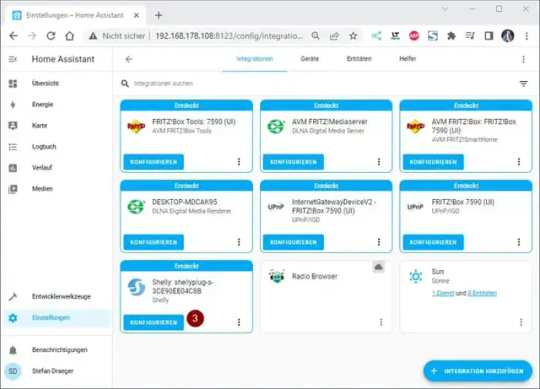
Task: Collapse the Home Assistant sidebar menu icon
Action: (13, 59)
